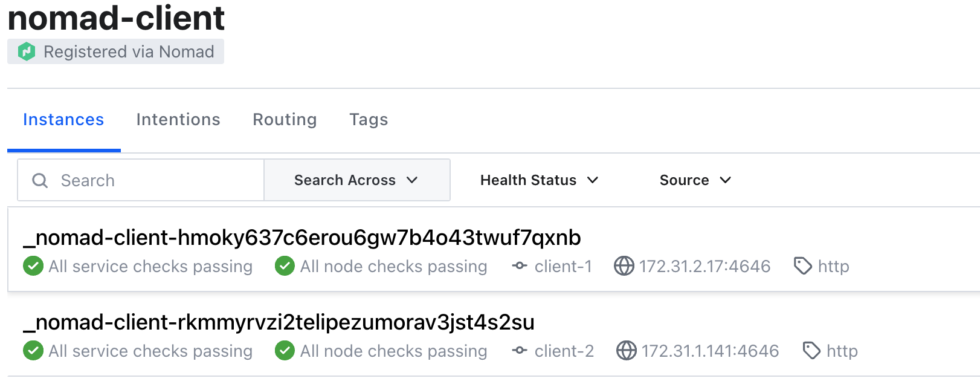Open instance _nomad-client-rkmmyrvzi2telipezumorav3jst4s2su

[x=279, y=322]
